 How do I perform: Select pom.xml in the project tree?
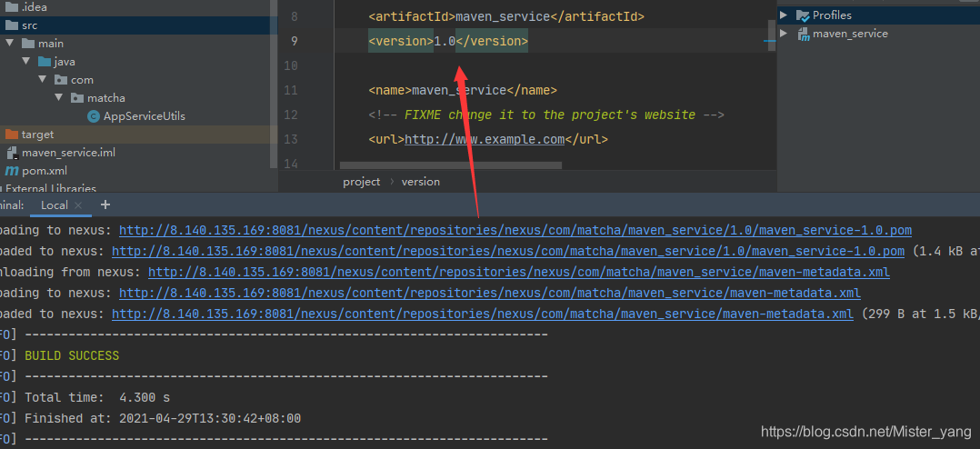point(45,171)
